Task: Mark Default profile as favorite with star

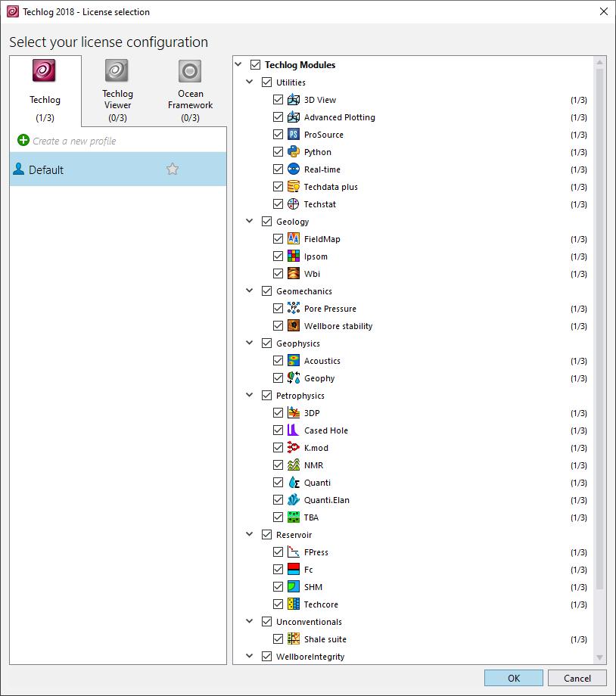Action: pos(173,169)
